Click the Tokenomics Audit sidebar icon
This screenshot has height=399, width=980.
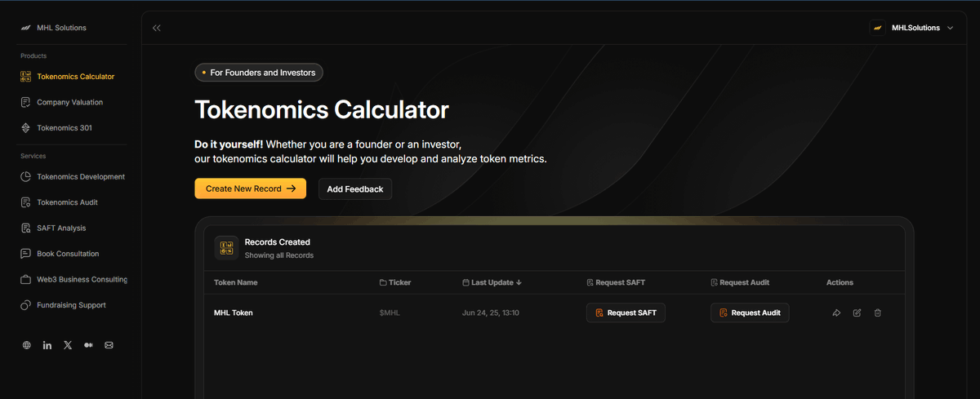26,202
